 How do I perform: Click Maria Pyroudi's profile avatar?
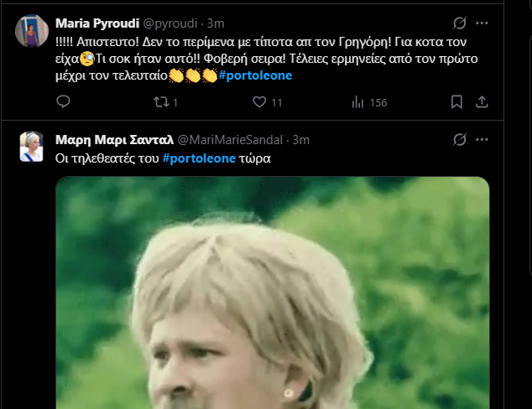(33, 32)
